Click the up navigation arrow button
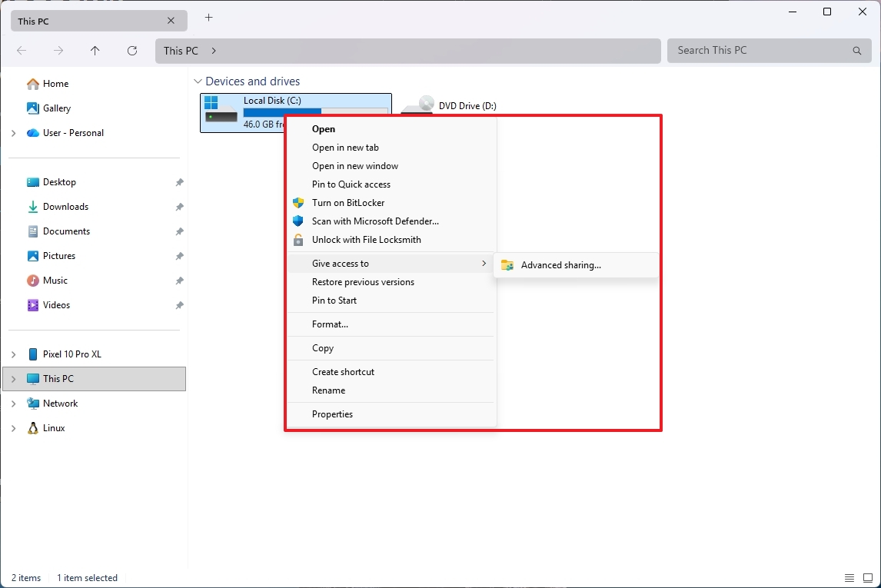The width and height of the screenshot is (881, 588). [x=95, y=51]
